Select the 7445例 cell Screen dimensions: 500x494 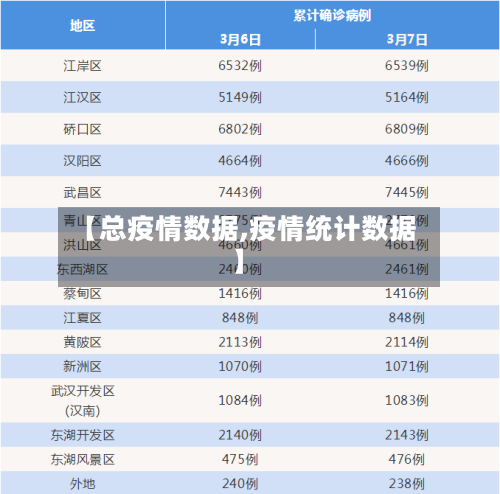tap(407, 192)
